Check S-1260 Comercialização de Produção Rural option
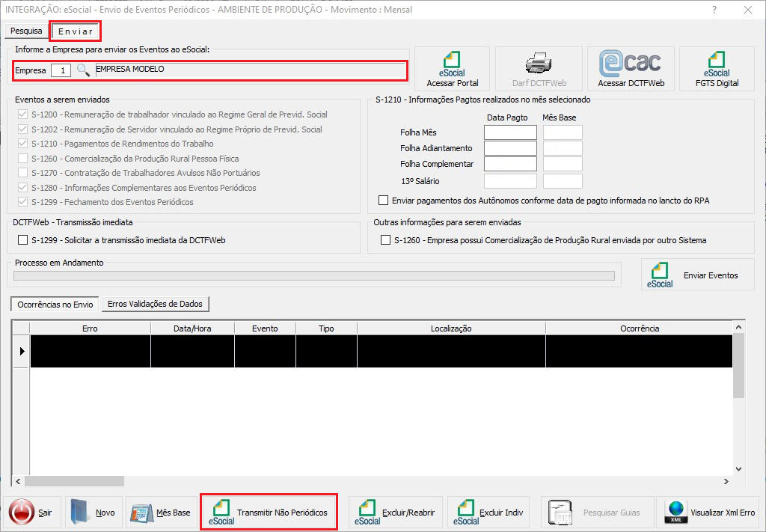 click(385, 240)
